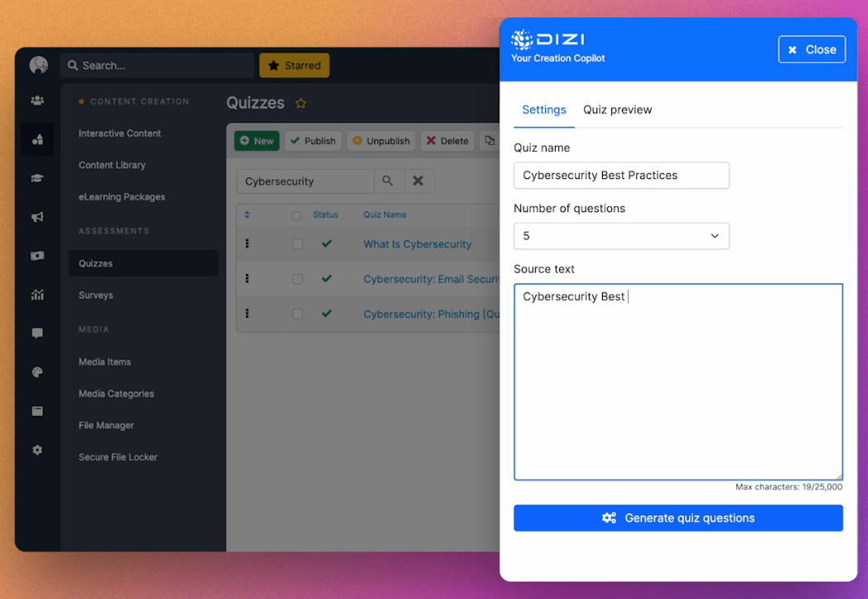Screen dimensions: 868x599
Task: Open the chat bubble sidebar icon
Action: 37,333
